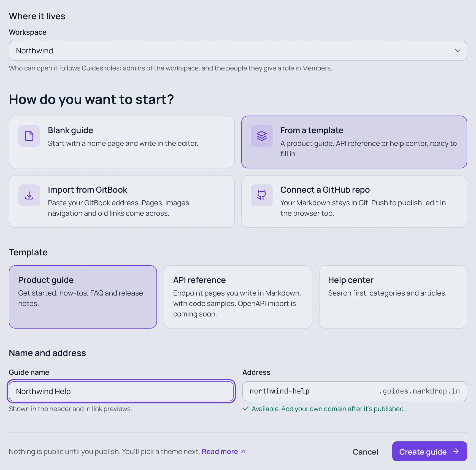Click the Address field with northwind-help

[x=355, y=391]
